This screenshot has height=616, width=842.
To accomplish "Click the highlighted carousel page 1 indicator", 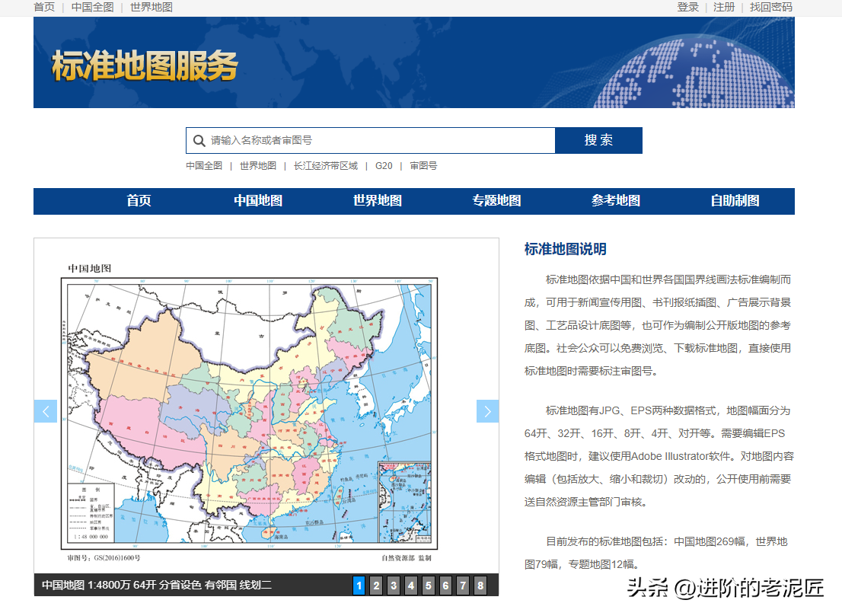I will (x=359, y=586).
